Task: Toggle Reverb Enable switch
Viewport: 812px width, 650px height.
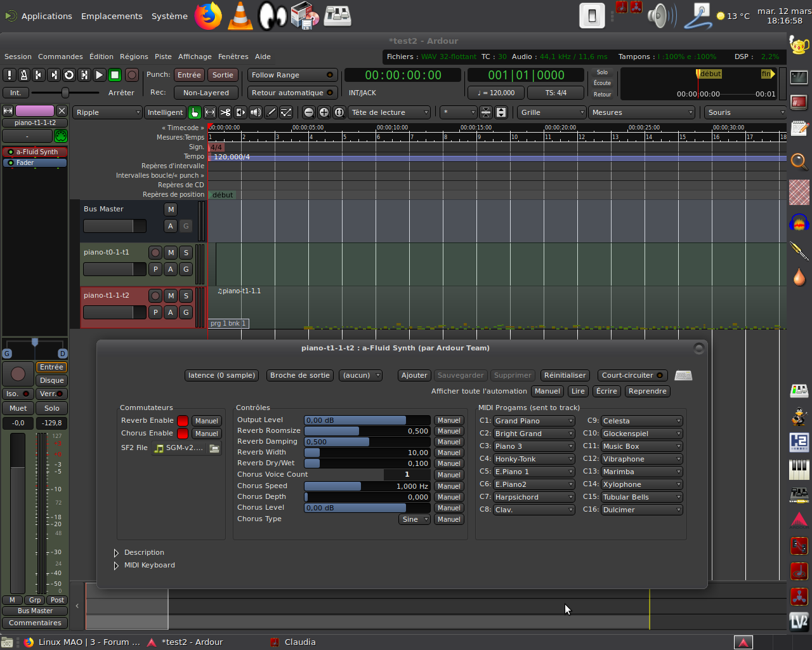Action: coord(183,421)
